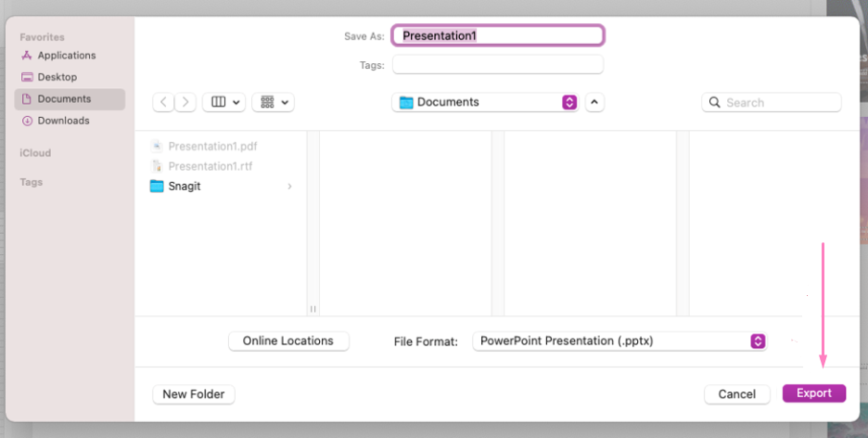Open the column view options dropdown
The height and width of the screenshot is (438, 868).
[x=224, y=102]
